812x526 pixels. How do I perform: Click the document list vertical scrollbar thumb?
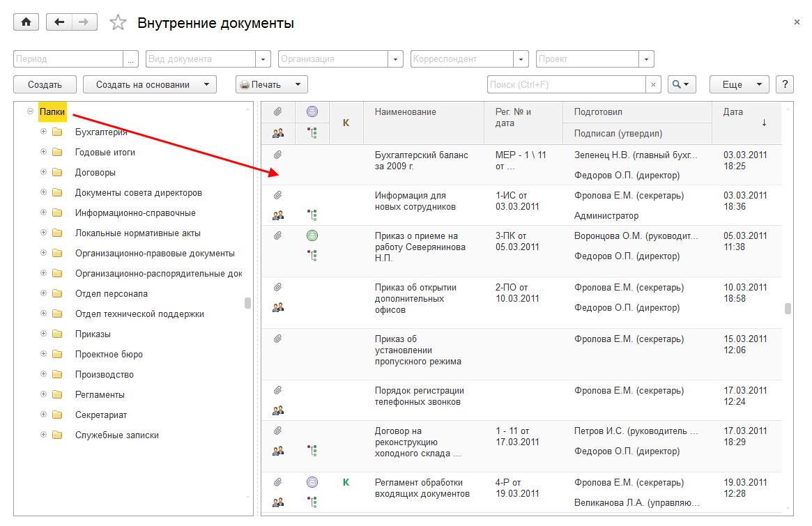click(788, 309)
